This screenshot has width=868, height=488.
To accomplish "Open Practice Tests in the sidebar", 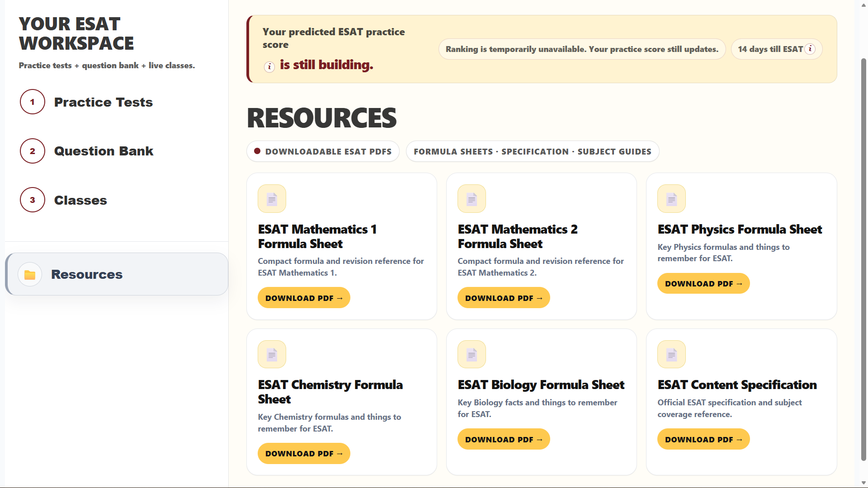I will (x=104, y=102).
